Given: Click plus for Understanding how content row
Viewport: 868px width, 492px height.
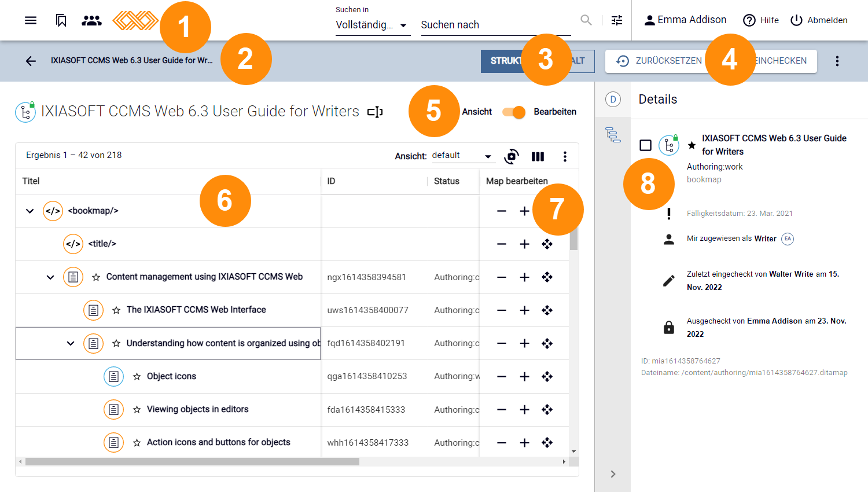Looking at the screenshot, I should [x=524, y=343].
